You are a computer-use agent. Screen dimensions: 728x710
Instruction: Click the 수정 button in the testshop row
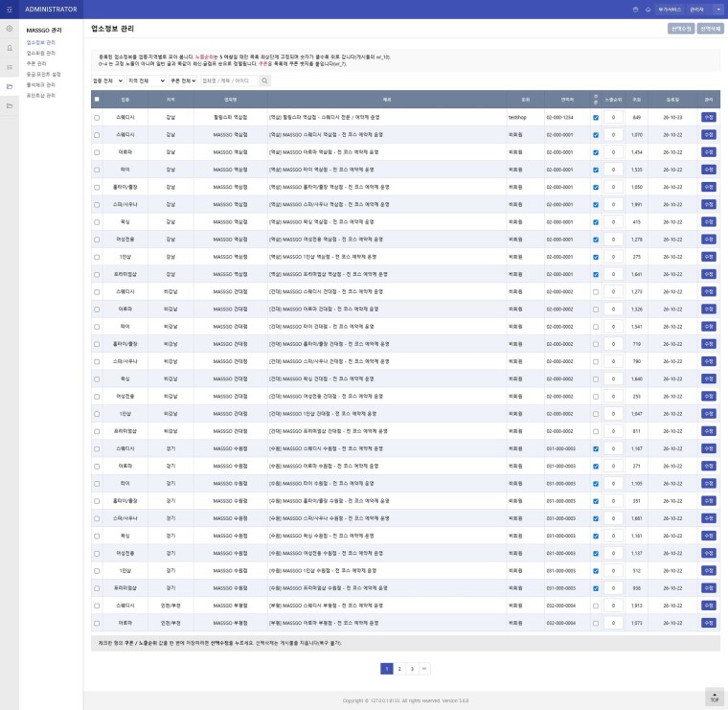point(709,118)
